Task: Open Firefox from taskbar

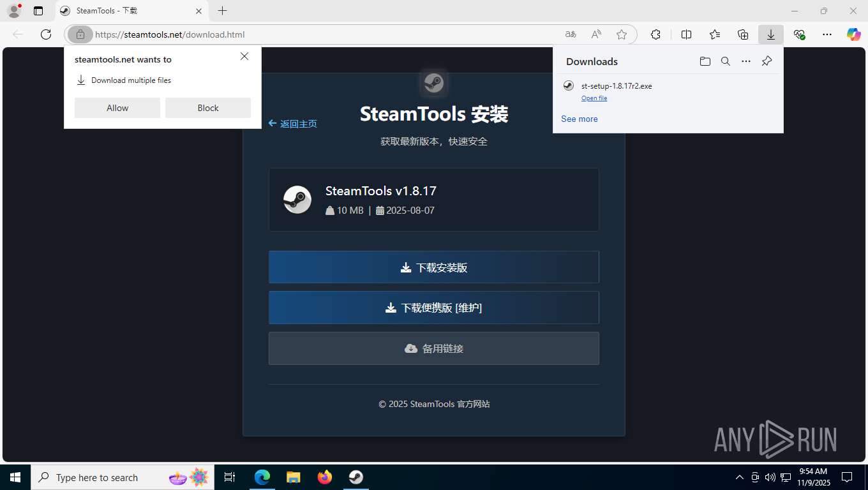Action: click(x=325, y=477)
